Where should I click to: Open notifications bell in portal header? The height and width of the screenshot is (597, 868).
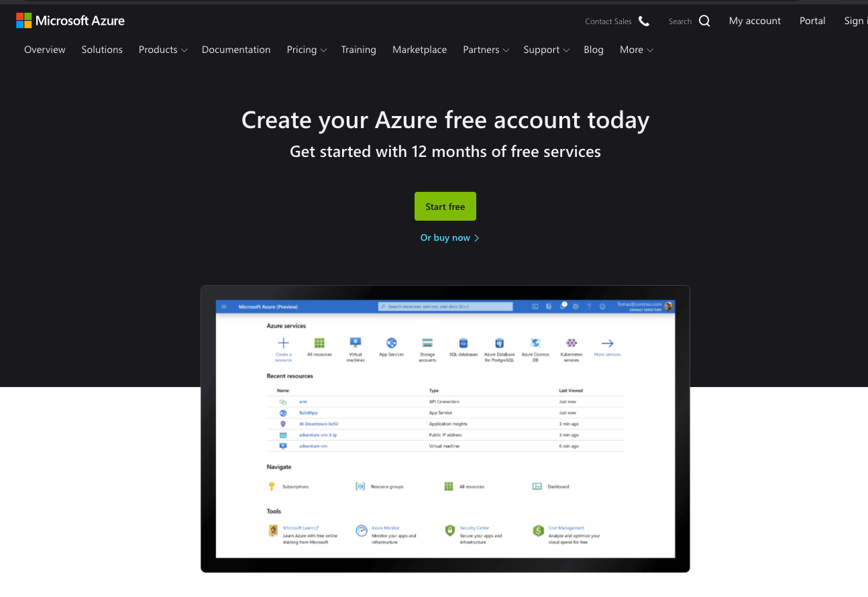pos(563,306)
